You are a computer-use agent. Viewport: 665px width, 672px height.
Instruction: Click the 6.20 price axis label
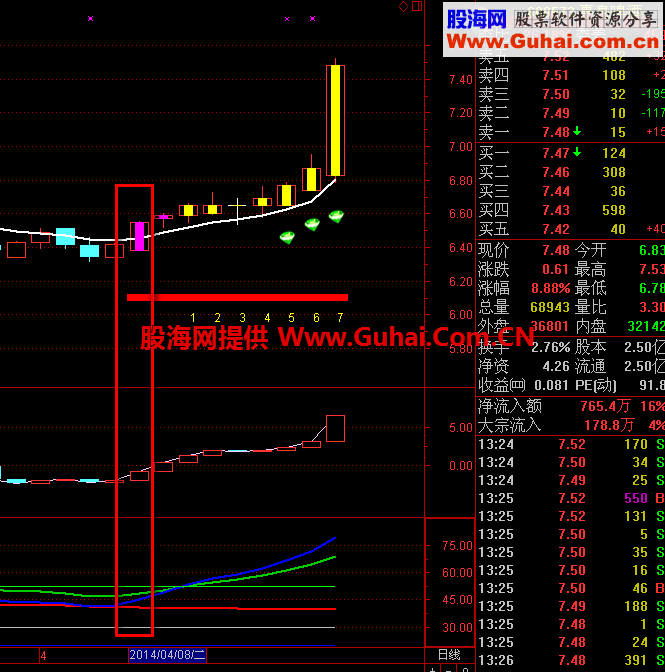[x=461, y=282]
